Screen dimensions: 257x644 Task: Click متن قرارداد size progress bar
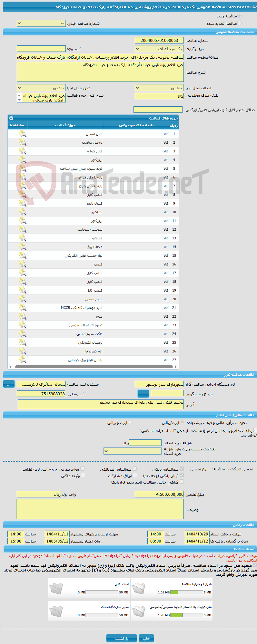pyautogui.click(x=186, y=615)
